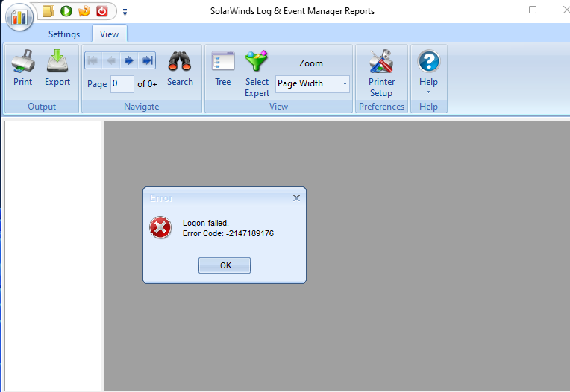Open the Zoom Page Width dropdown
The height and width of the screenshot is (392, 570).
(313, 84)
